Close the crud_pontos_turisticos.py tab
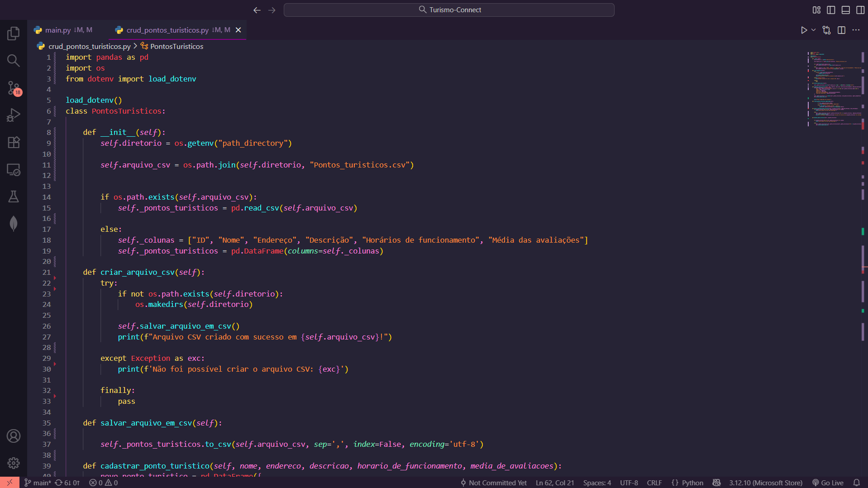 [x=238, y=30]
